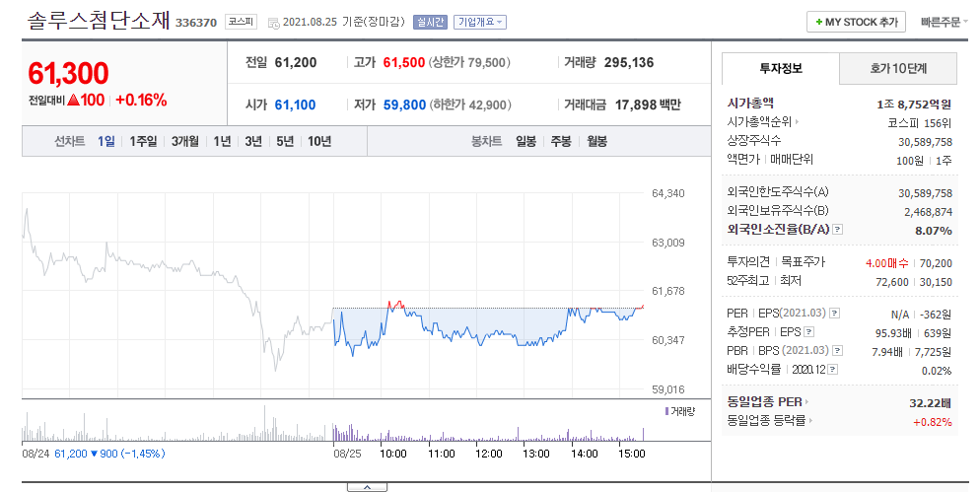Image resolution: width=980 pixels, height=492 pixels.
Task: Click the 4.00매수 investment opinion value
Action: tap(887, 263)
